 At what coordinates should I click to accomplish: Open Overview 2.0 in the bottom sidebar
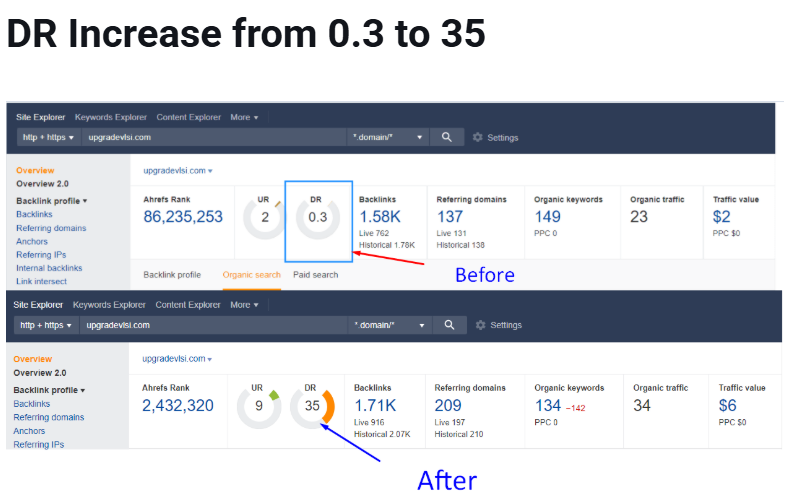[40, 373]
